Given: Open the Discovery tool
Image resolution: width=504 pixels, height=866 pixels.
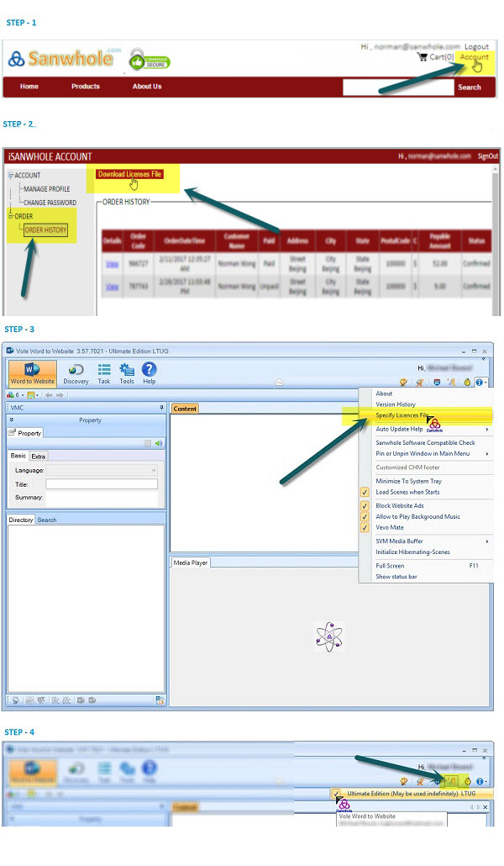Looking at the screenshot, I should (x=76, y=374).
